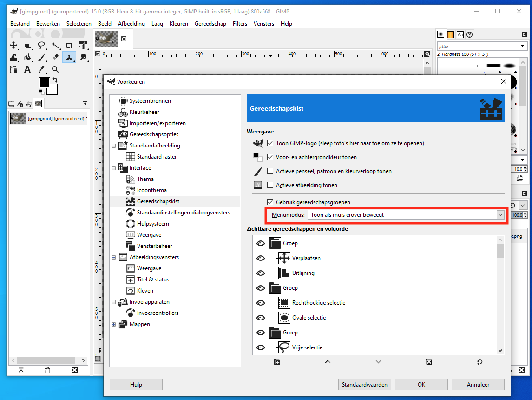Collapse the Interface tree section
Viewport: 532px width, 400px height.
(x=114, y=168)
